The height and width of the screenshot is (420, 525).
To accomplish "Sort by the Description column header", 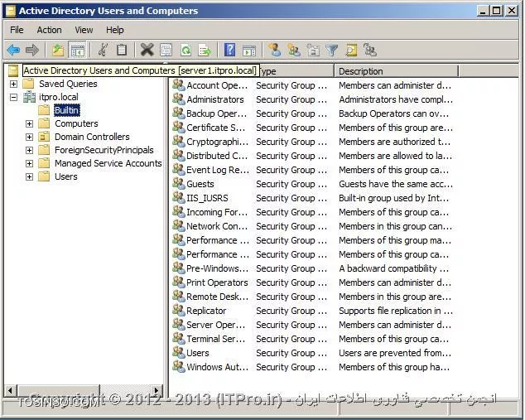I will 396,71.
